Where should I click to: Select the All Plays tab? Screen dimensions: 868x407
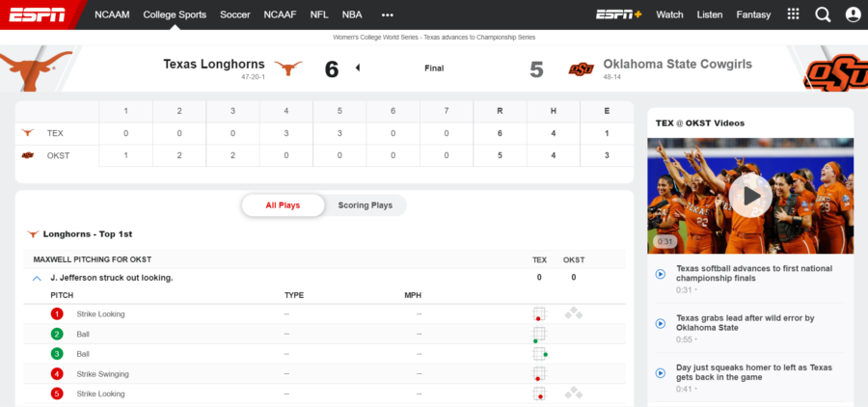[x=283, y=205]
